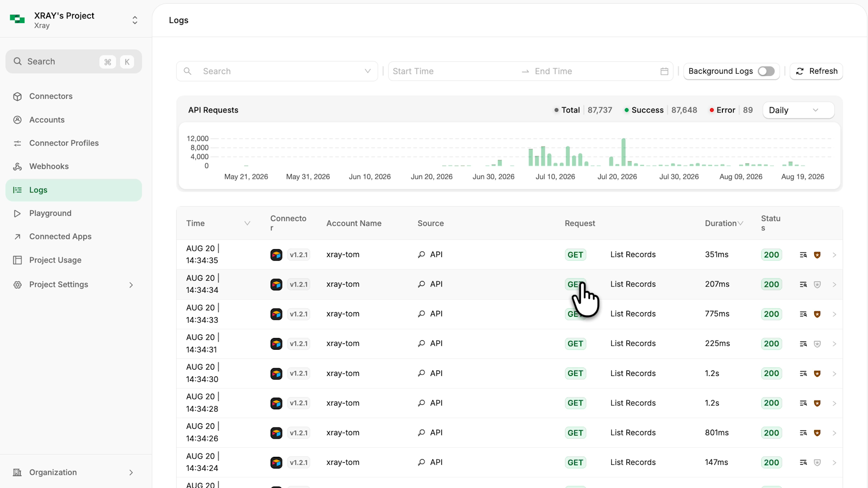The height and width of the screenshot is (488, 868).
Task: Click the shield icon in the 14:34:28 row
Action: click(x=817, y=403)
